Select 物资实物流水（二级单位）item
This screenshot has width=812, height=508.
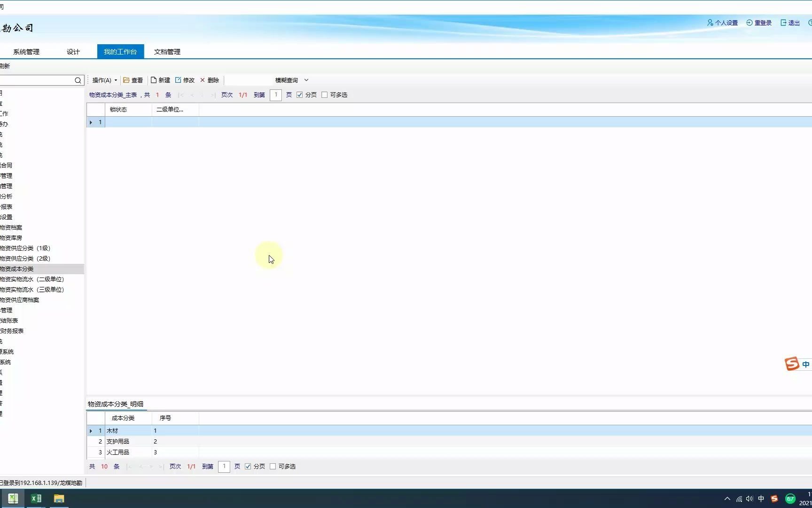(x=32, y=279)
